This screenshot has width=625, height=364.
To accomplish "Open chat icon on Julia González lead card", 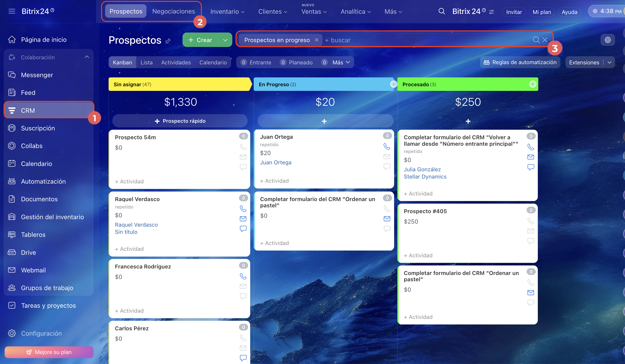I will [x=531, y=167].
